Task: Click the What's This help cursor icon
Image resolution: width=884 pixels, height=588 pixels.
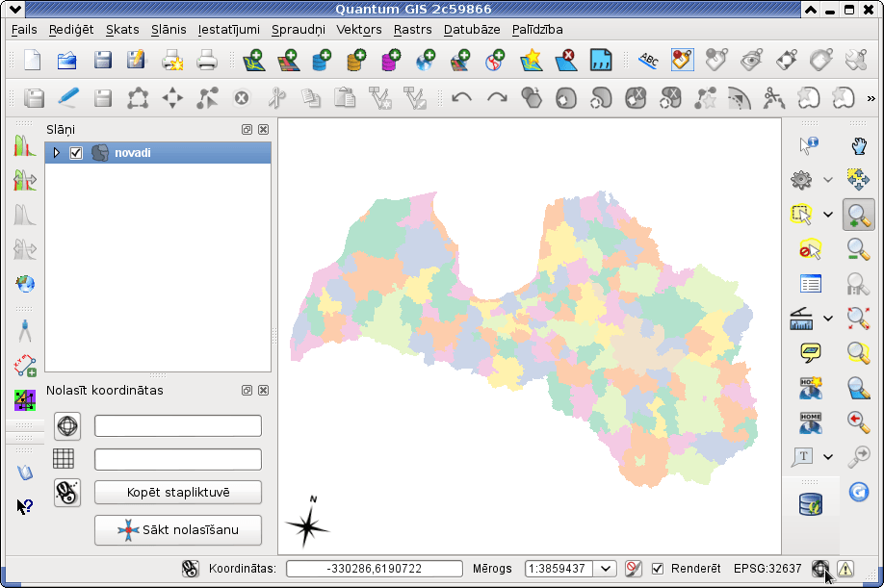Action: point(25,507)
